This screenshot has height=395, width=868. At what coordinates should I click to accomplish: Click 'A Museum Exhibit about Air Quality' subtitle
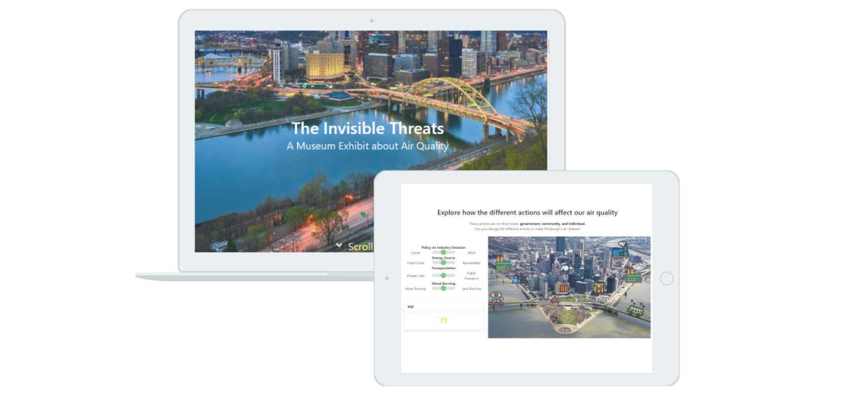pyautogui.click(x=367, y=146)
